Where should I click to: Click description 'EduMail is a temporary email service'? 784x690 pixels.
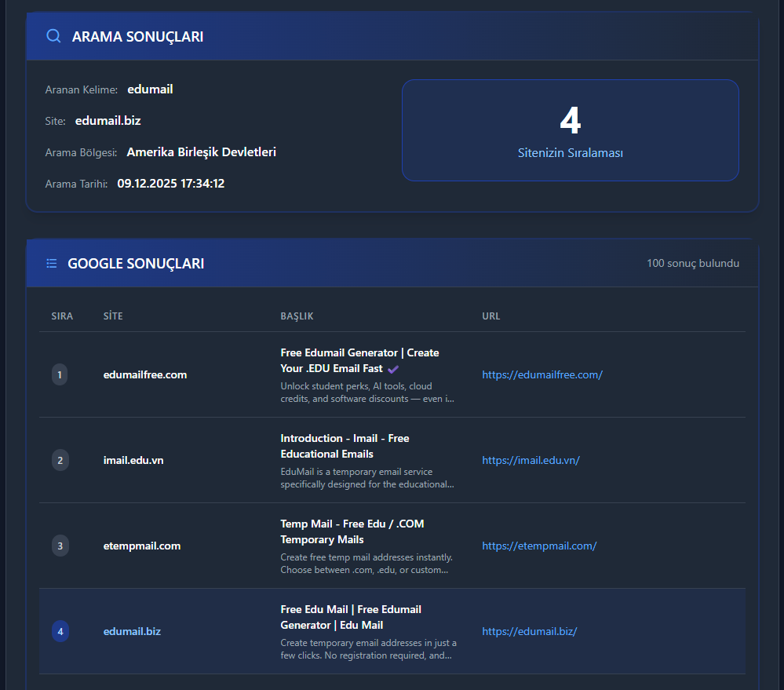(367, 478)
